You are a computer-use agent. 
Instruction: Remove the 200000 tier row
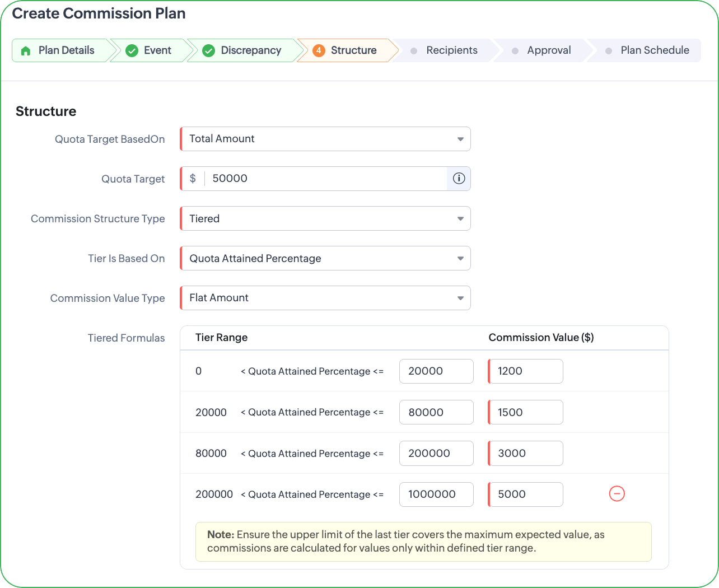coord(617,494)
